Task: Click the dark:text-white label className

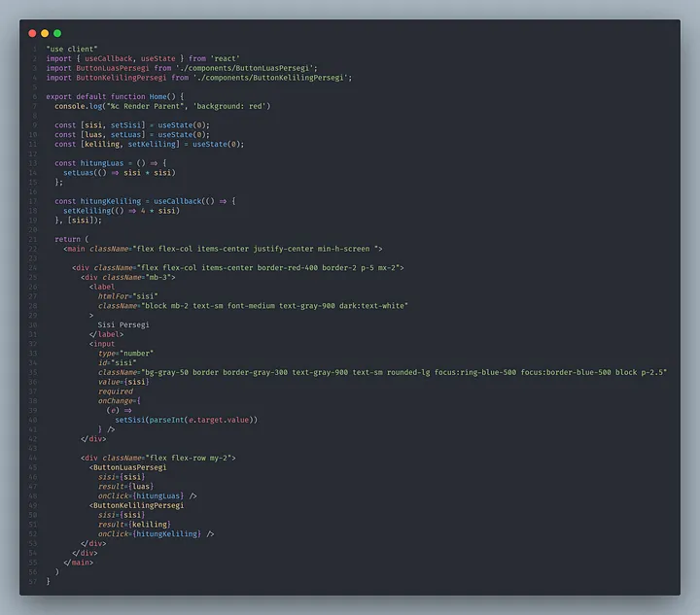Action: pyautogui.click(x=274, y=306)
